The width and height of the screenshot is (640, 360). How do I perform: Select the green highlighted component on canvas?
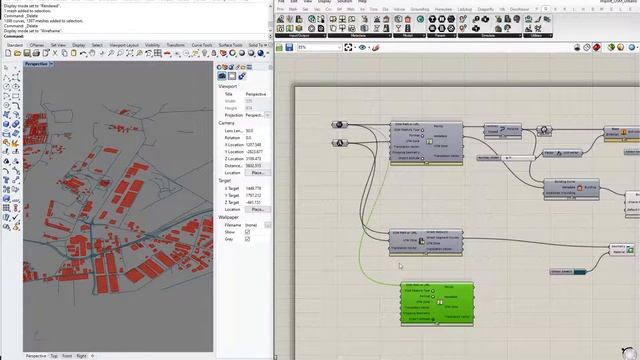coord(437,304)
